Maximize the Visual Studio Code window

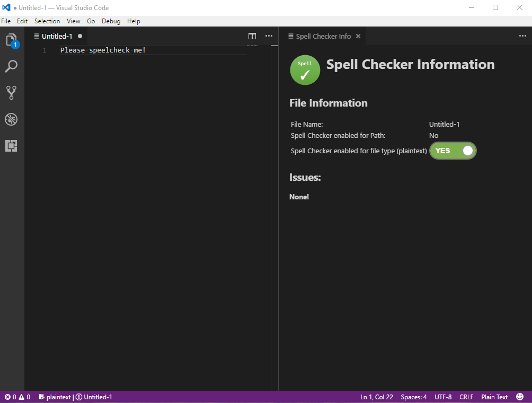pyautogui.click(x=495, y=7)
